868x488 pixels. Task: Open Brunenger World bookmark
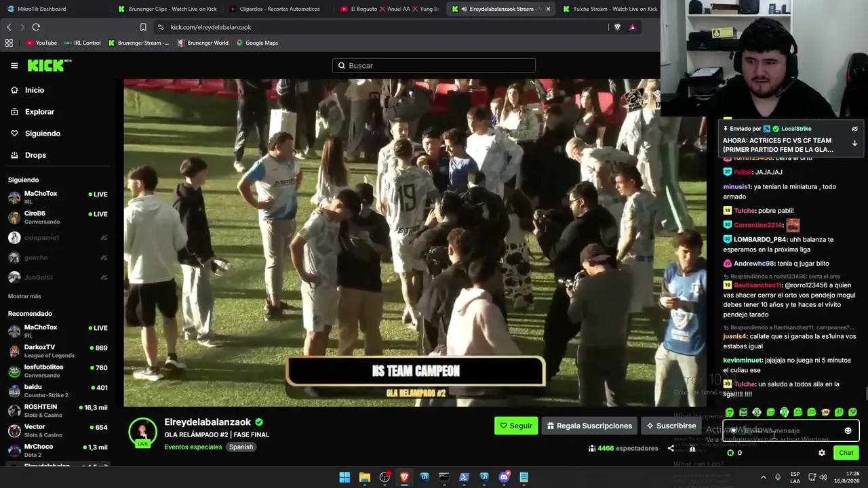(203, 43)
